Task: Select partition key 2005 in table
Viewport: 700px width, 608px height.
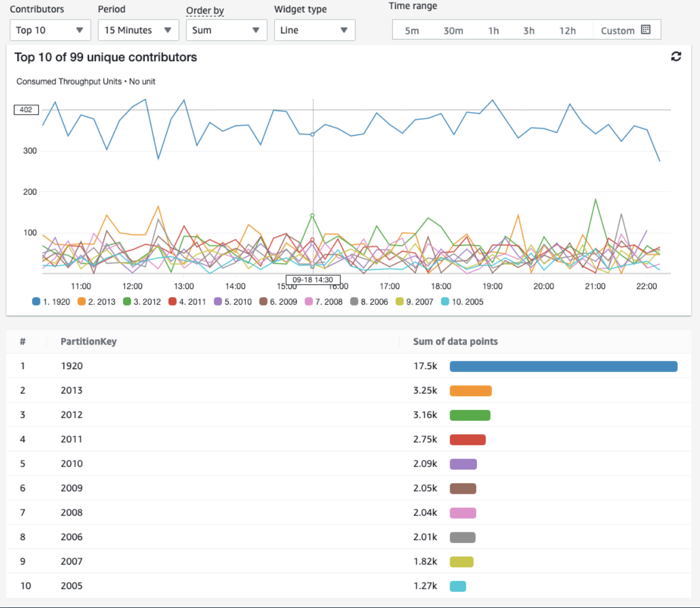Action: coord(72,586)
